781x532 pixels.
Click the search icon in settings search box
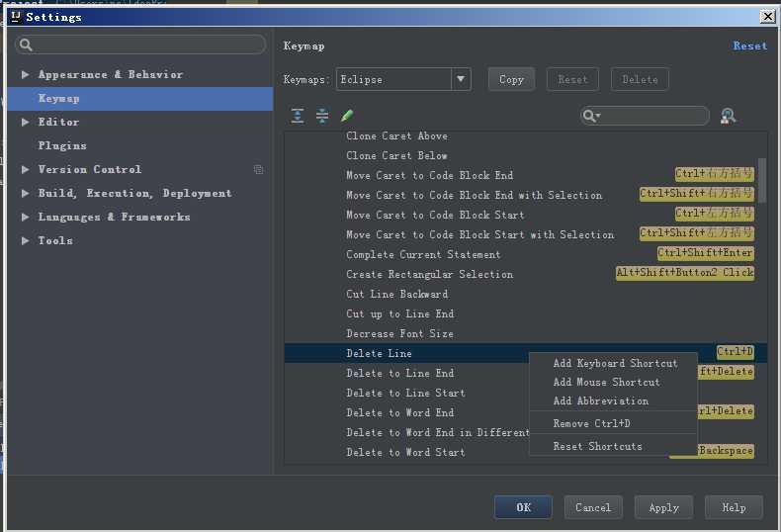(26, 45)
